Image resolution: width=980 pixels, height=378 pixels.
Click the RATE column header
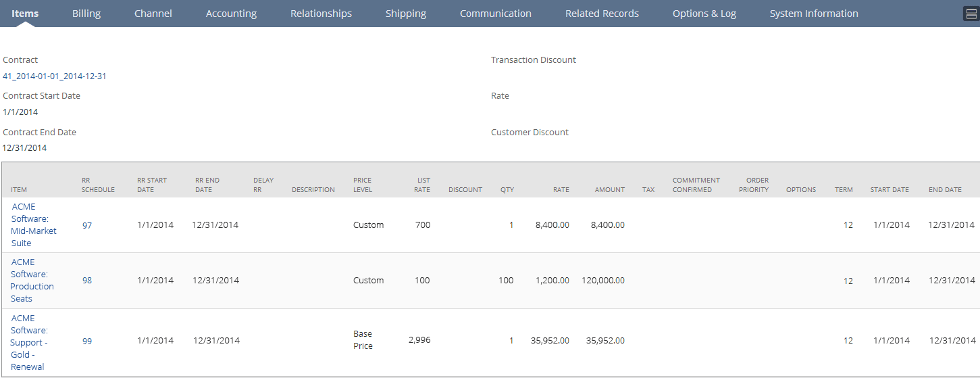[561, 190]
